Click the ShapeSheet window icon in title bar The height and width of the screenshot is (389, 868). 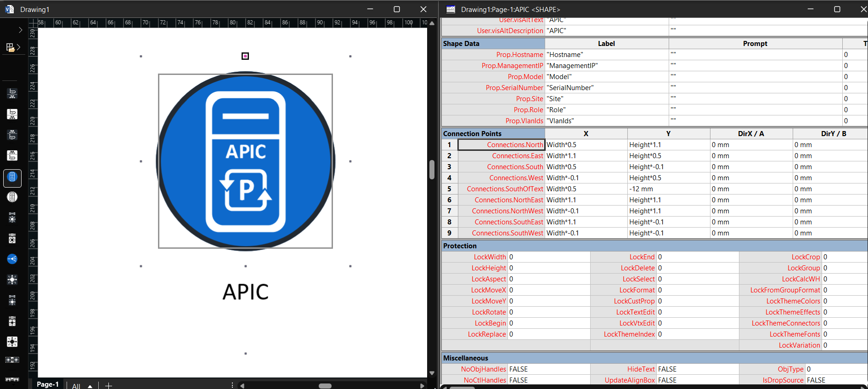pyautogui.click(x=451, y=9)
